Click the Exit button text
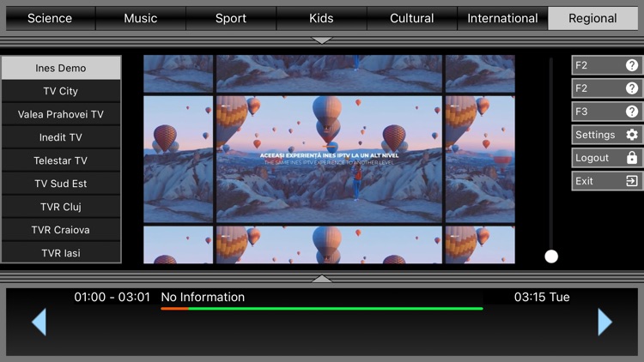The height and width of the screenshot is (362, 644). click(x=584, y=181)
